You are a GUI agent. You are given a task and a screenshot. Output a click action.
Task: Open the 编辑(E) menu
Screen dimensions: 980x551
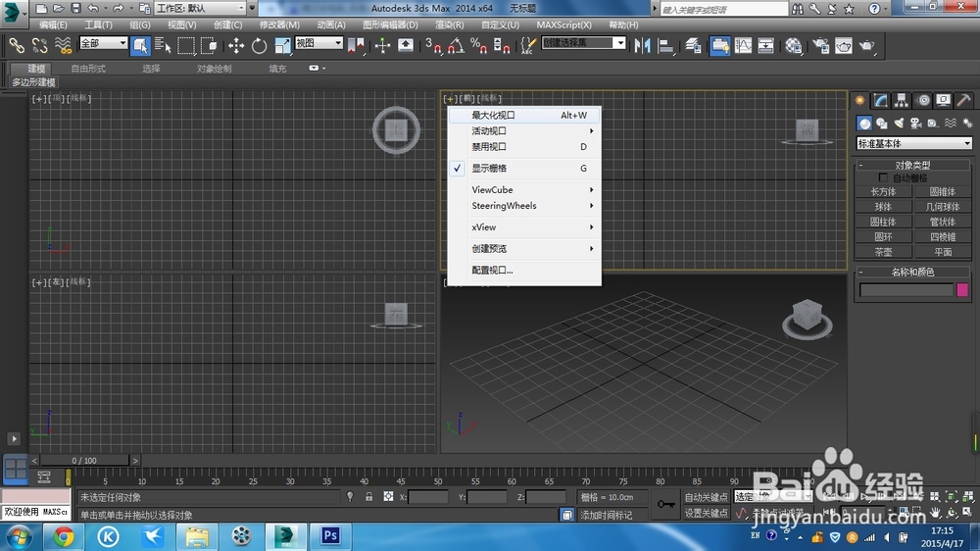coord(53,25)
